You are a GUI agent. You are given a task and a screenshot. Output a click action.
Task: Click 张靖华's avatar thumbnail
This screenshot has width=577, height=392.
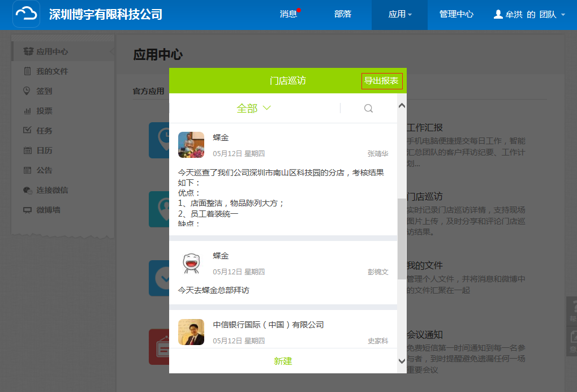coord(191,145)
